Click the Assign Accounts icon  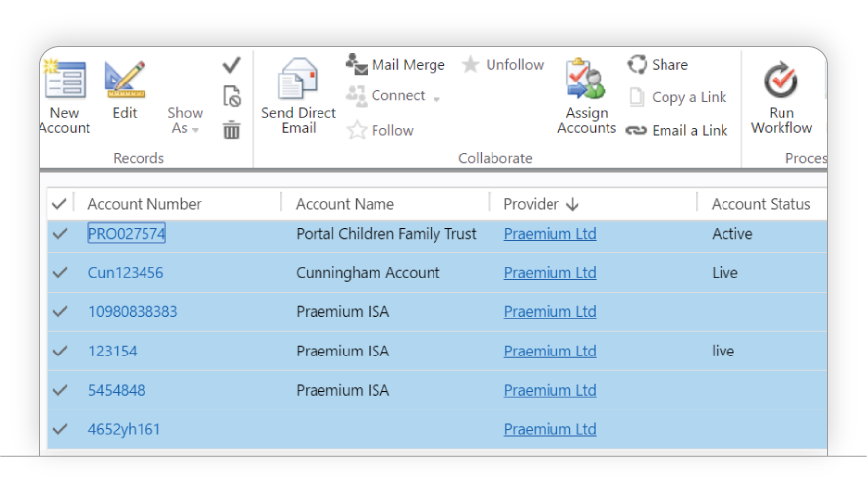click(586, 80)
